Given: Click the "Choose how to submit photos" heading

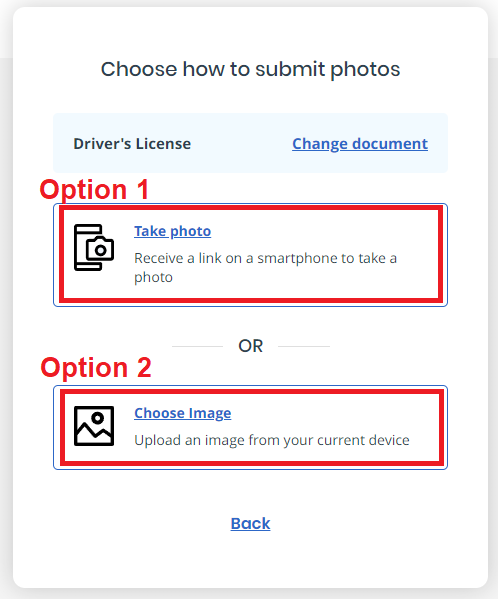Looking at the screenshot, I should coord(250,69).
